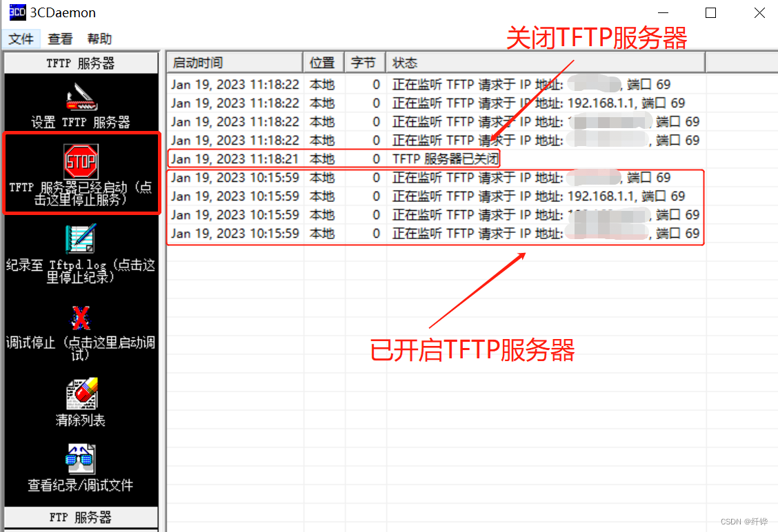Toggle logging to Tftpd.log notebook icon
This screenshot has width=778, height=532.
[81, 239]
